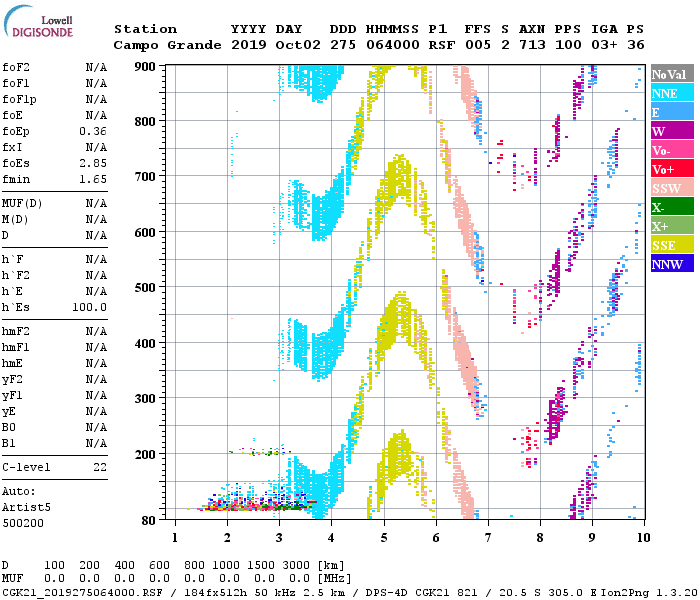Click the fxI parameter label
Screen dimensions: 700x600
12,147
